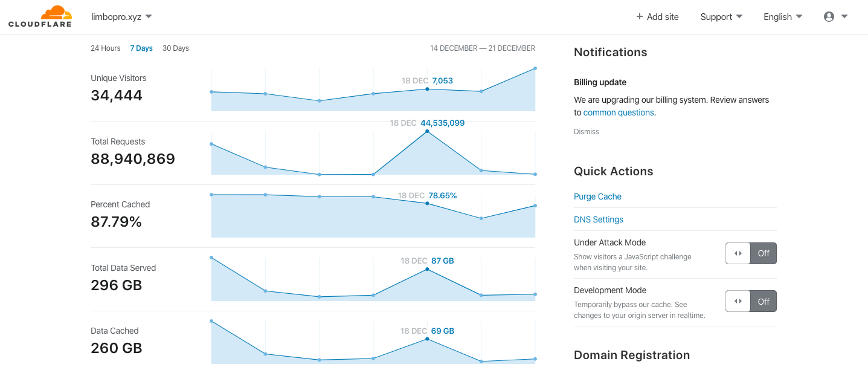
Task: Open DNS Settings link
Action: pyautogui.click(x=599, y=219)
